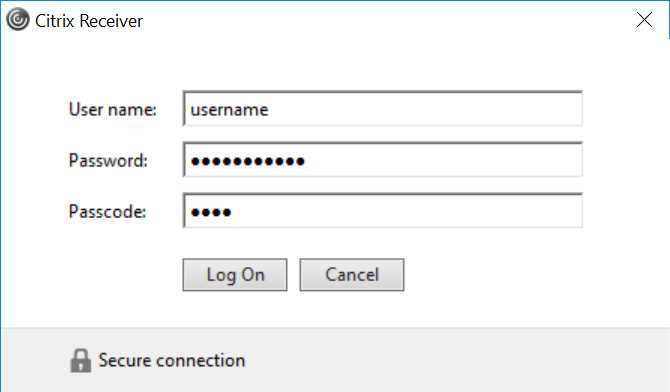Click the empty title bar area
This screenshot has height=392, width=670.
(385, 20)
